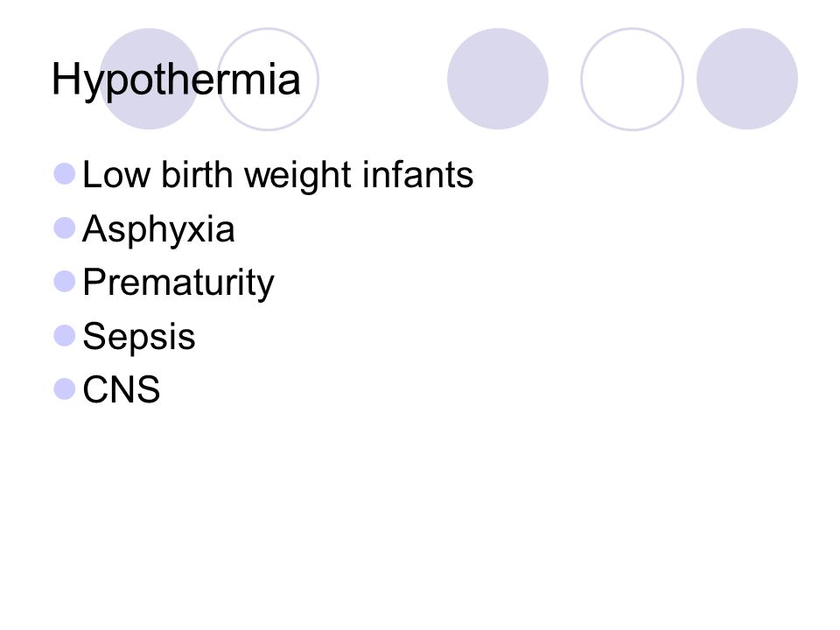Image resolution: width=840 pixels, height=630 pixels.
Task: Click the bullet dot beside Sepsis
Action: (x=64, y=335)
